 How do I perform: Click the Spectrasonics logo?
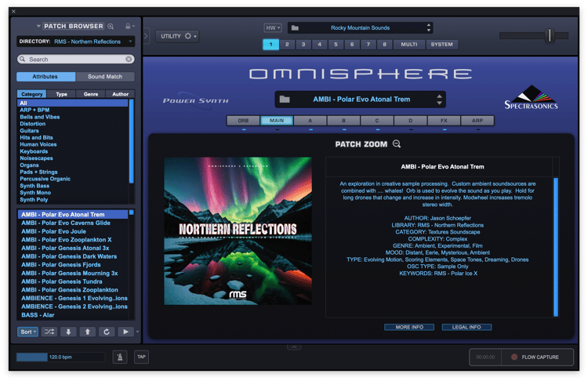531,97
